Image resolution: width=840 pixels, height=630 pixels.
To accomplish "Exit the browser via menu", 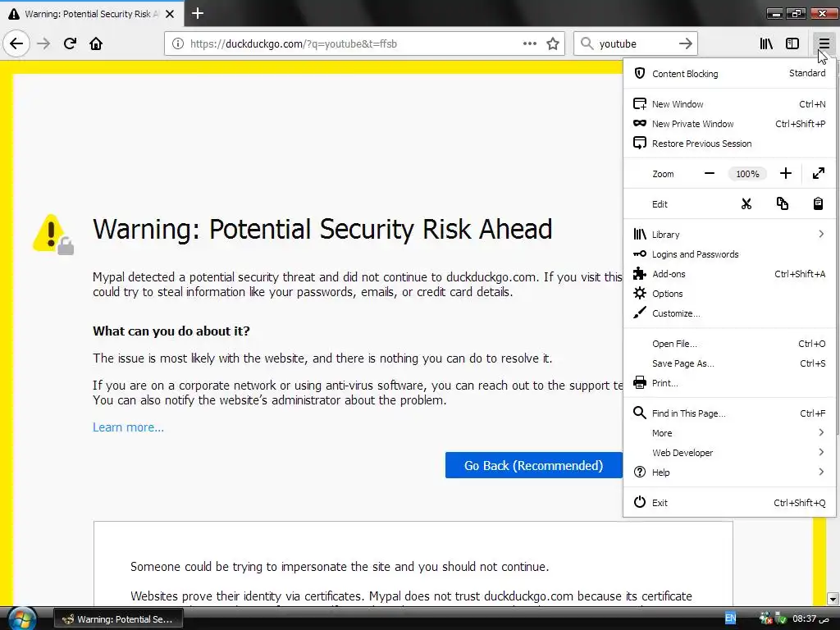I will [729, 503].
